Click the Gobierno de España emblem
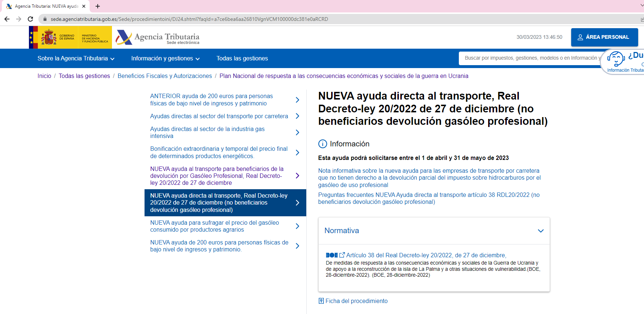The image size is (644, 314). (x=49, y=37)
